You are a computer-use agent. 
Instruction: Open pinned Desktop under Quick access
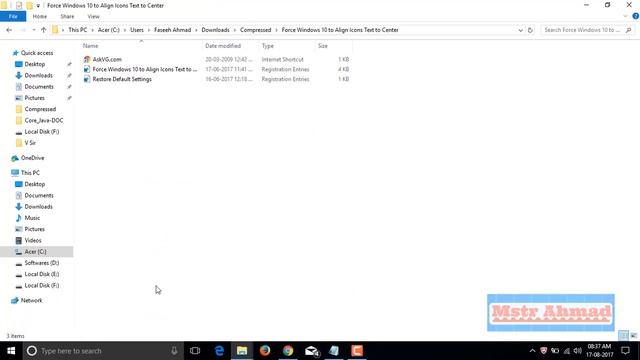pos(35,64)
